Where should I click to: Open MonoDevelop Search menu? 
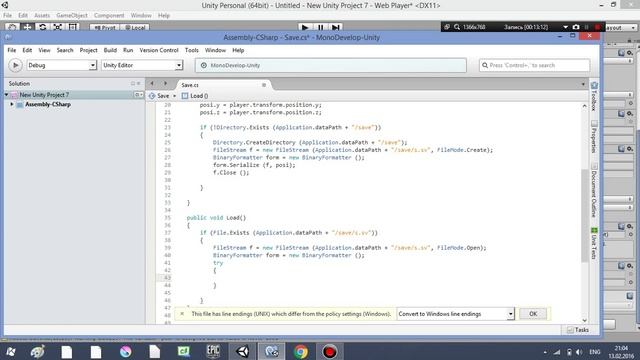click(x=65, y=50)
